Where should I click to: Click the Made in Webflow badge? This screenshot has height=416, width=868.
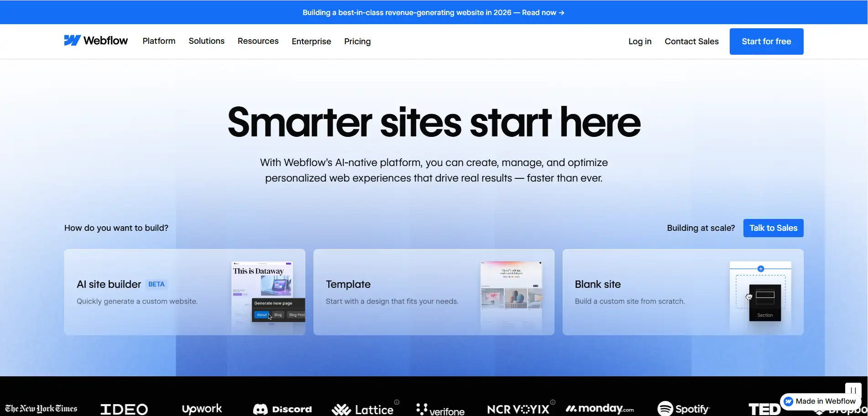tap(820, 401)
